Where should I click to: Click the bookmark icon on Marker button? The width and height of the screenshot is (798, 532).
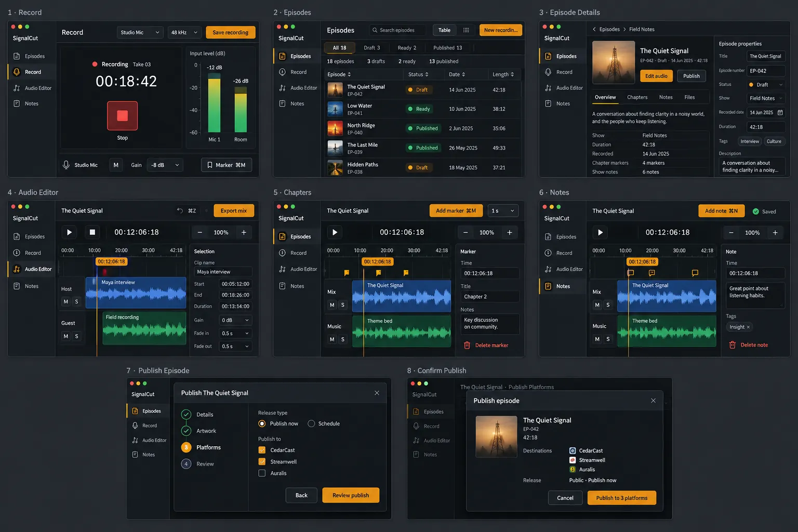210,165
